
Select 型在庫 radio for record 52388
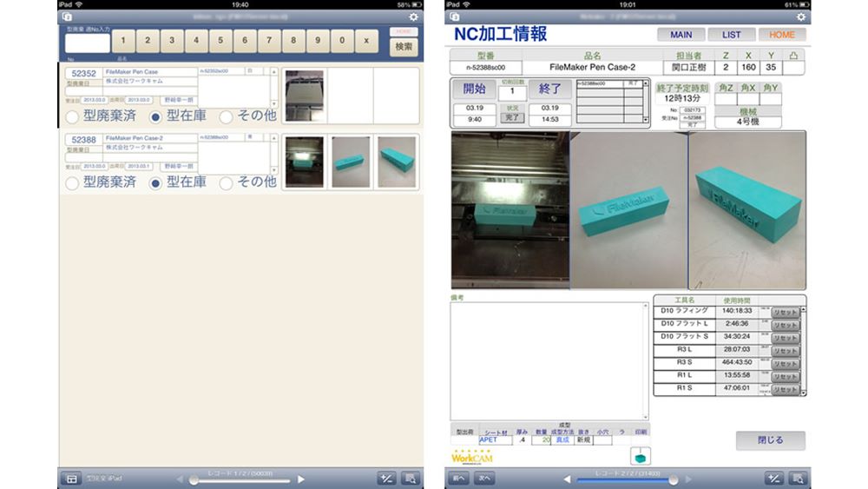tap(155, 184)
